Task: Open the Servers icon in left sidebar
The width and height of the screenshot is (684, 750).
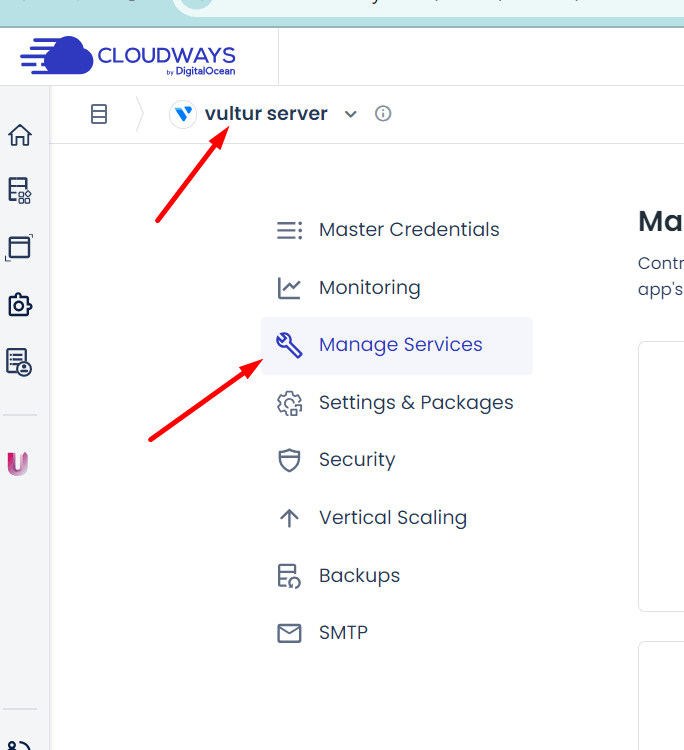Action: 20,191
